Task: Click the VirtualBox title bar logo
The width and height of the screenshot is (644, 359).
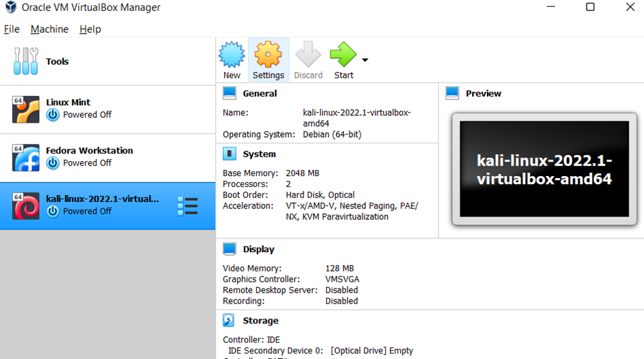Action: pos(11,7)
